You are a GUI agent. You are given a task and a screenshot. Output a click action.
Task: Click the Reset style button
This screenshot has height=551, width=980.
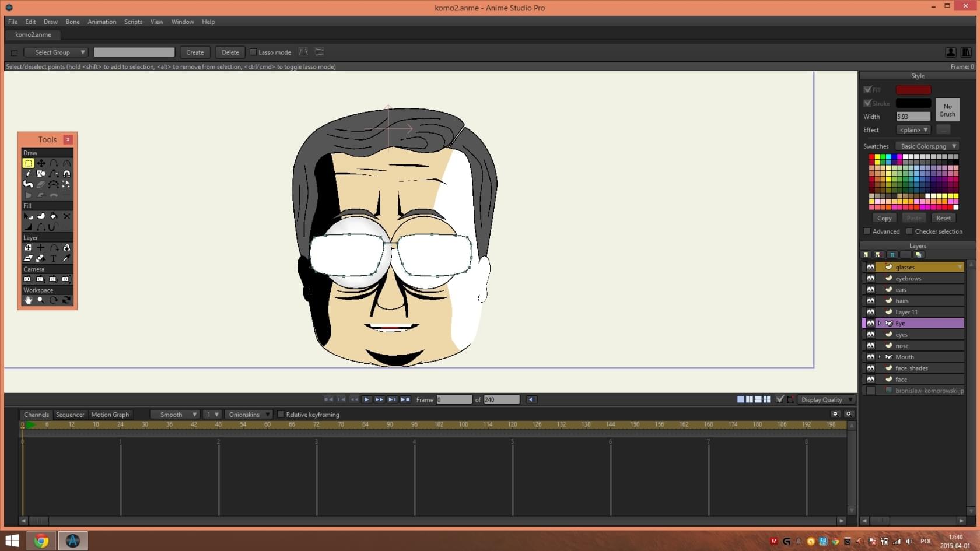943,218
